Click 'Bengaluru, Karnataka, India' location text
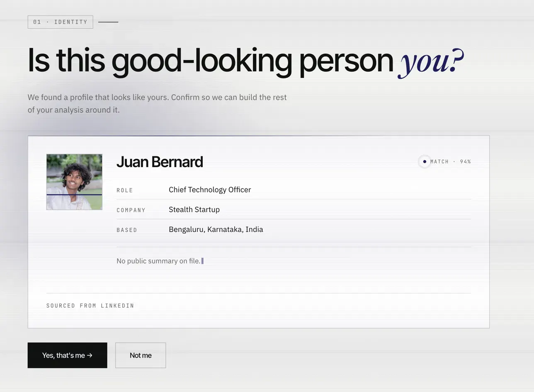This screenshot has width=534, height=392. click(216, 229)
